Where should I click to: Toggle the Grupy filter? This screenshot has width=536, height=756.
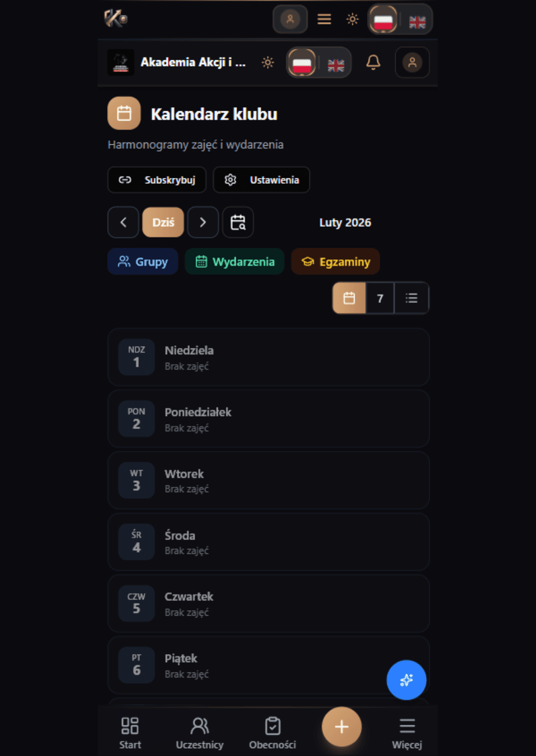point(143,261)
